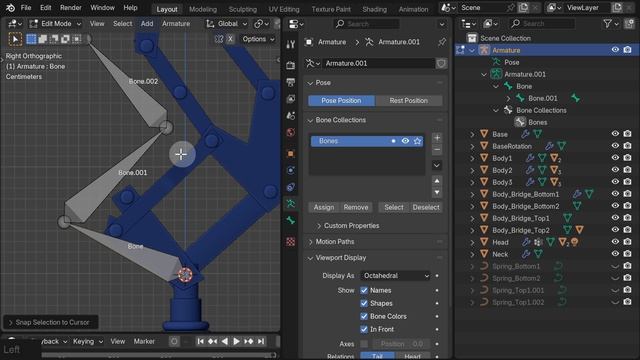Open the viewport Select menu
This screenshot has width=640, height=360.
tap(122, 24)
